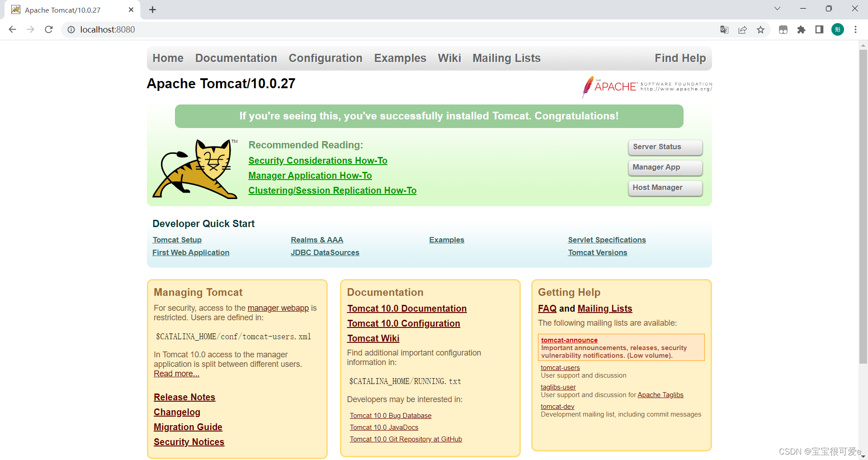Open Tomcat 10.0 JavaDocs link
The width and height of the screenshot is (868, 460).
(384, 427)
